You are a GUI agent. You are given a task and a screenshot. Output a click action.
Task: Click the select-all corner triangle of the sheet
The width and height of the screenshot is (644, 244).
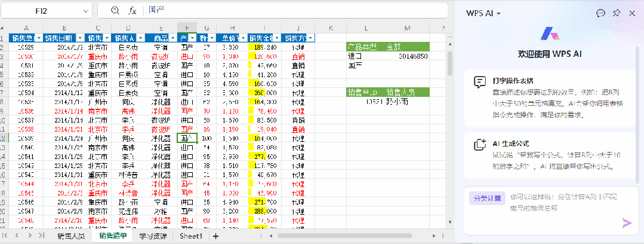pos(2,28)
